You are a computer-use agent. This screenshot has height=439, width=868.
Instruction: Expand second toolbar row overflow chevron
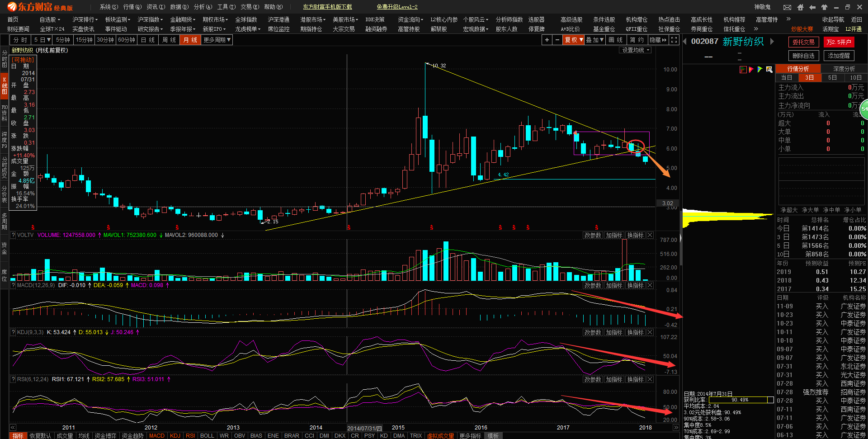click(x=756, y=29)
